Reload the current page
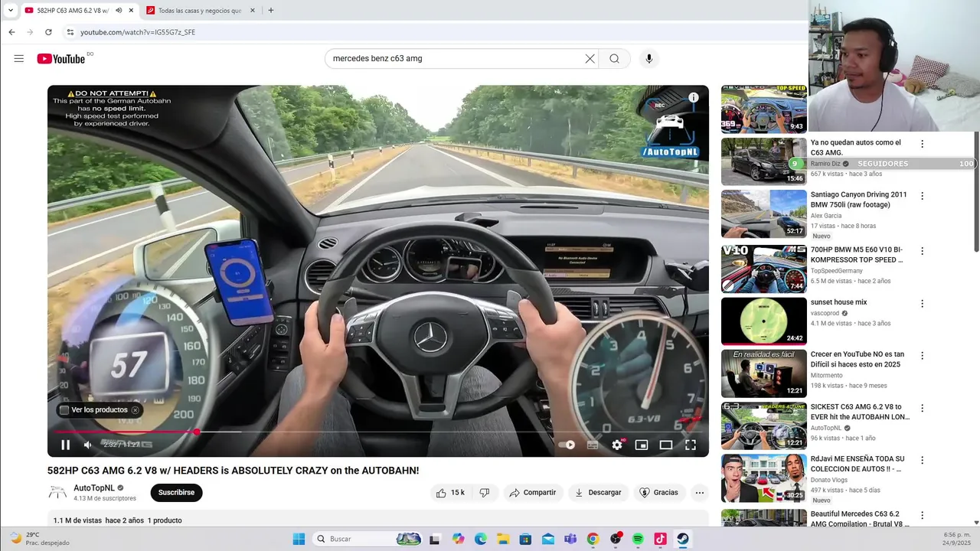 pyautogui.click(x=48, y=32)
